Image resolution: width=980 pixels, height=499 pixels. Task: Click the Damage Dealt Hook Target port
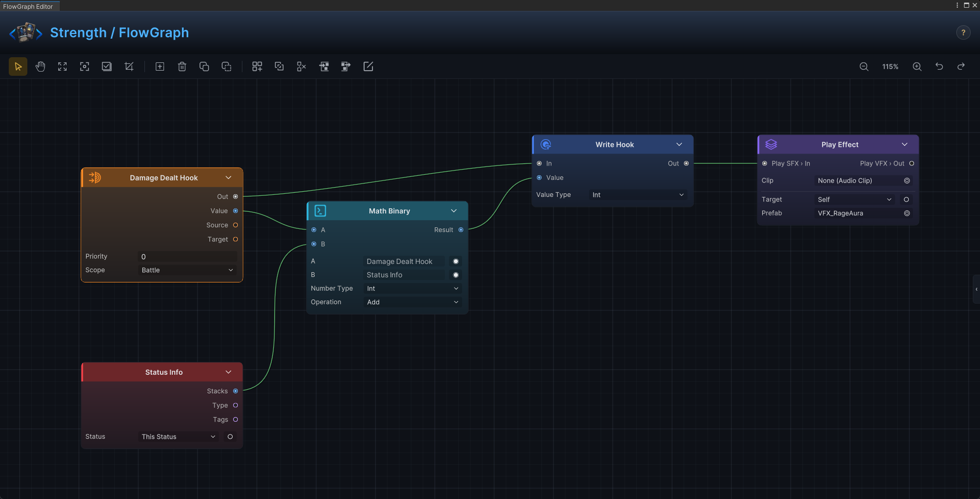(x=236, y=239)
